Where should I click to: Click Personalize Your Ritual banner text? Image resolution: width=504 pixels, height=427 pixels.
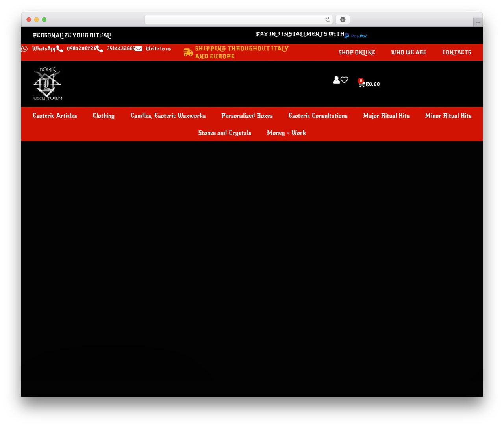tap(72, 35)
